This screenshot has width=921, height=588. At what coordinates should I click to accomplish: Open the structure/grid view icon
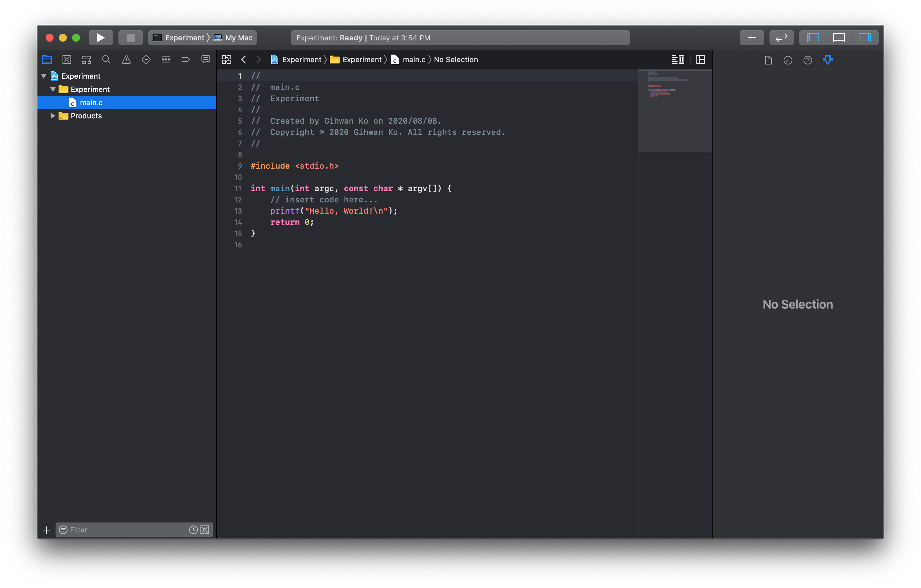pos(226,60)
